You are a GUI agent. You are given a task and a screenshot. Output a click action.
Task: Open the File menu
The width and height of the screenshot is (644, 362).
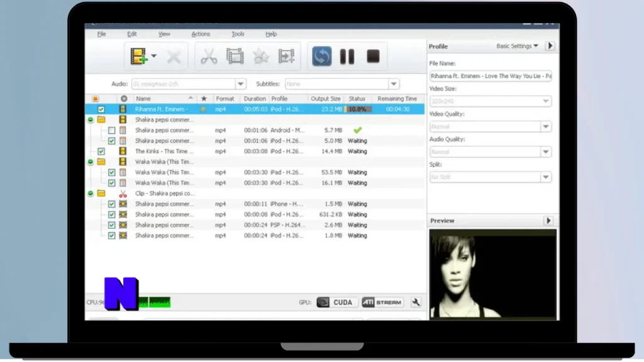pos(101,34)
